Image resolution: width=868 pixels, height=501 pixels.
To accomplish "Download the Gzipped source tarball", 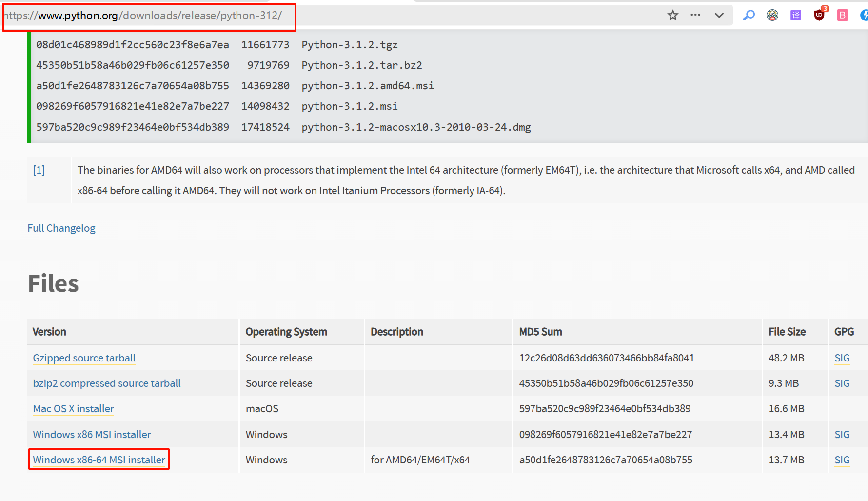I will point(84,358).
